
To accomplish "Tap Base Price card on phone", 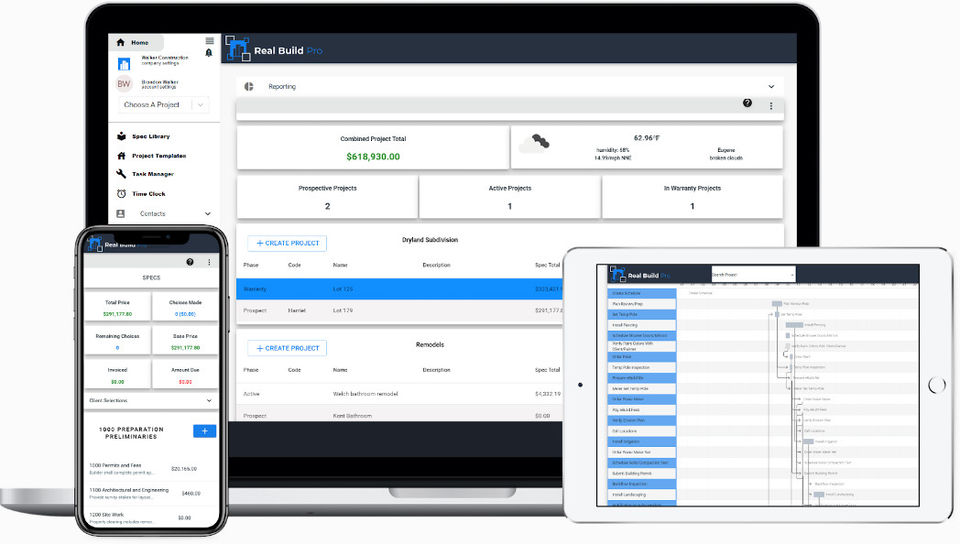I will (185, 341).
